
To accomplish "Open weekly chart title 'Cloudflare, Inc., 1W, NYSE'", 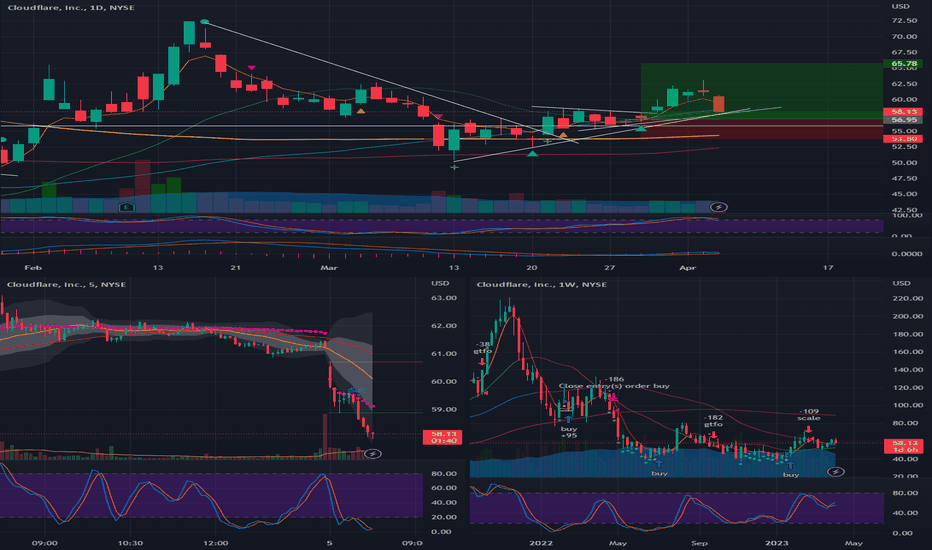I will tap(541, 284).
